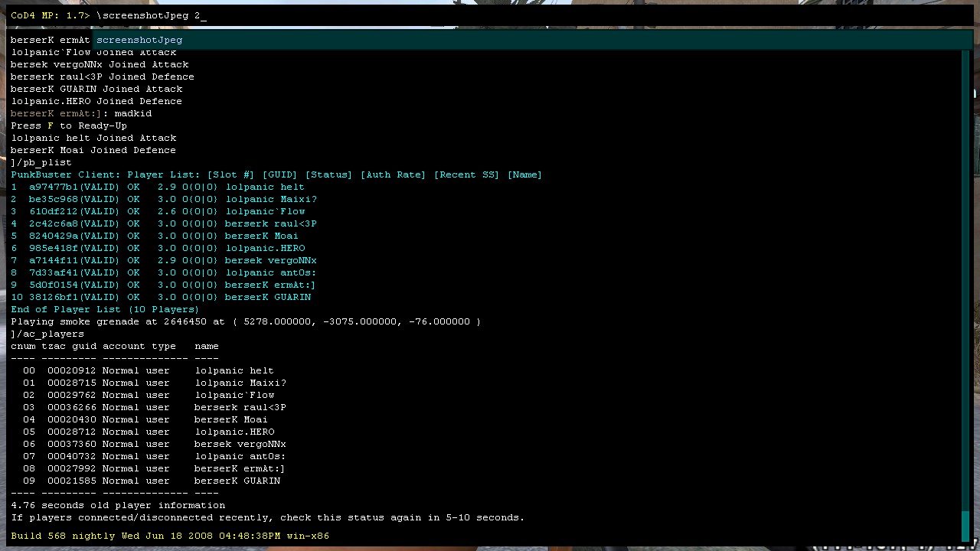
Task: Click the ac_players row with tzac guid 00020430
Action: (145, 419)
